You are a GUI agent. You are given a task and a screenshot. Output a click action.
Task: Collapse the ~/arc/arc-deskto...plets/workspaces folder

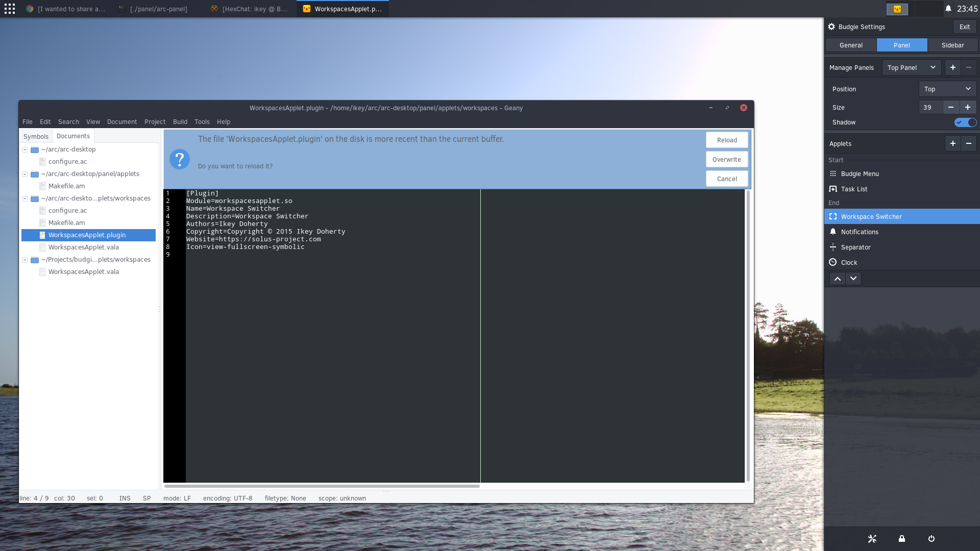(x=24, y=198)
